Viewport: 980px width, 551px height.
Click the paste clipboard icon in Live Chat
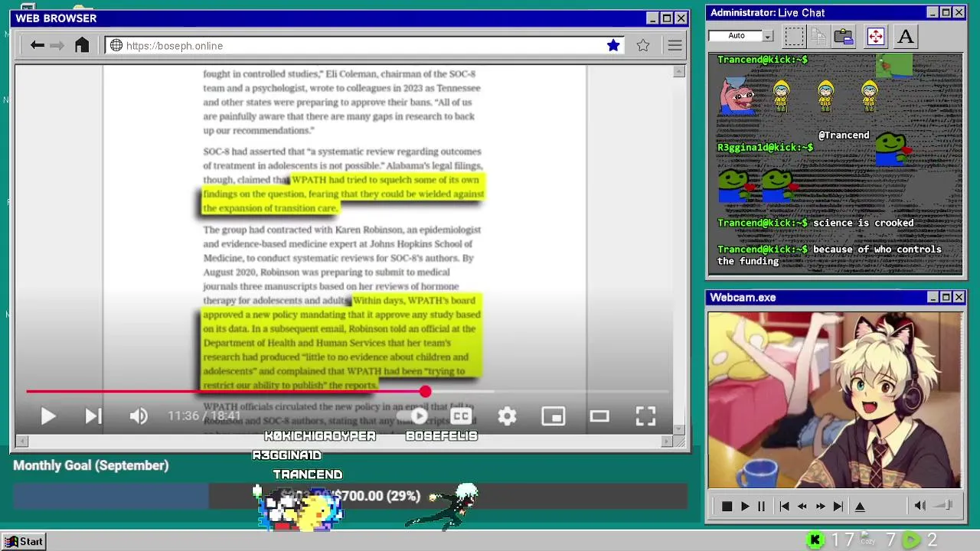844,36
